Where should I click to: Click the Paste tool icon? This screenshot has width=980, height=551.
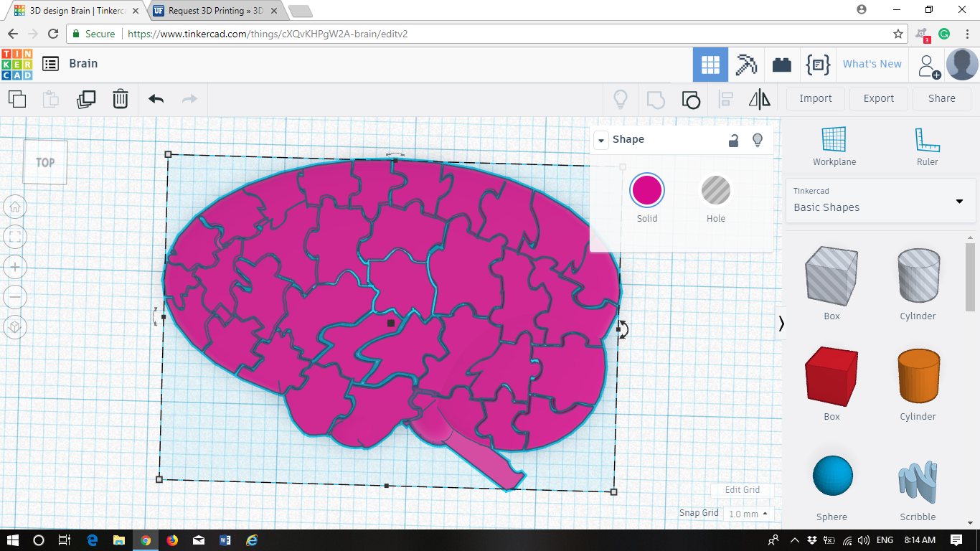coord(50,99)
